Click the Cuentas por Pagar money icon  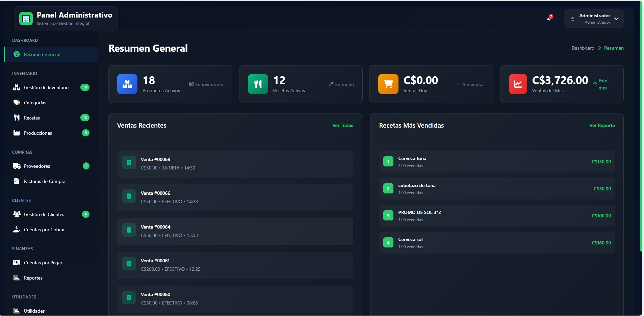click(x=17, y=263)
